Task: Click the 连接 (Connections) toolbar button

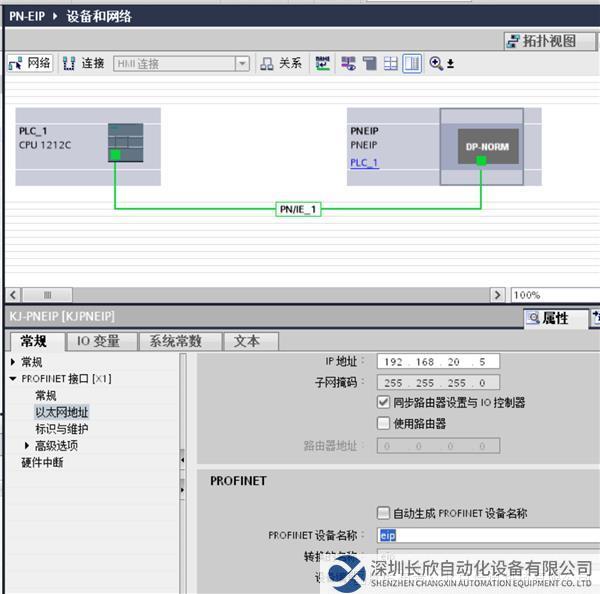Action: pos(84,63)
